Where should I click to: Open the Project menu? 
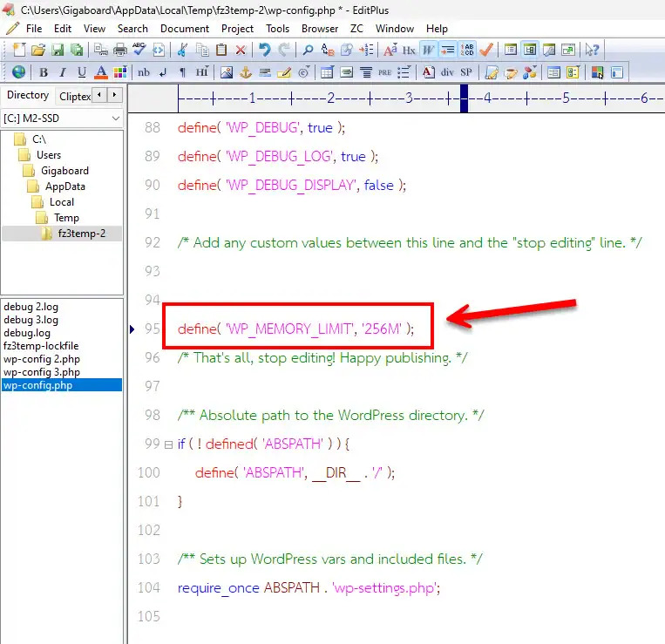[x=237, y=29]
